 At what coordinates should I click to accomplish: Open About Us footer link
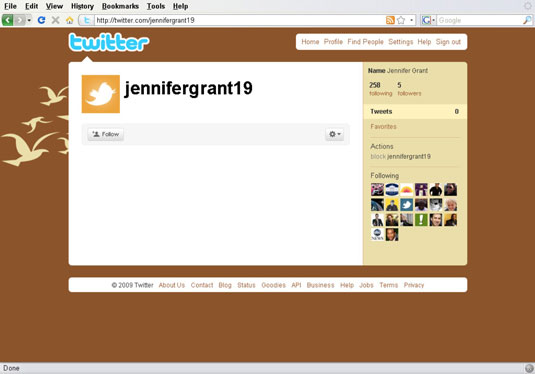pos(172,285)
